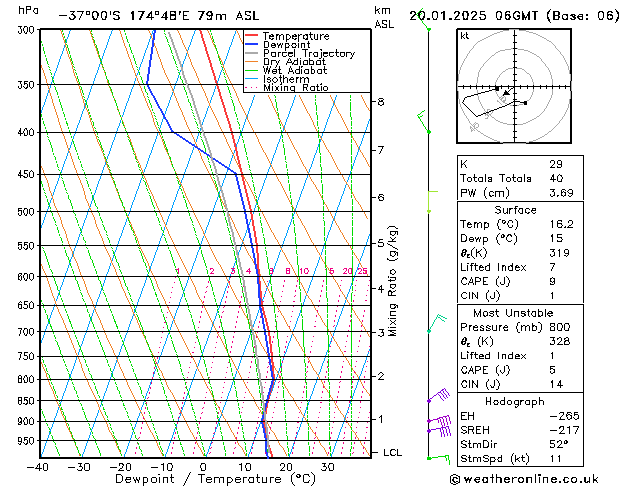This screenshot has width=629, height=486.
Task: Click the gray Parcel Trajectory line sample in legend
Action: point(252,53)
